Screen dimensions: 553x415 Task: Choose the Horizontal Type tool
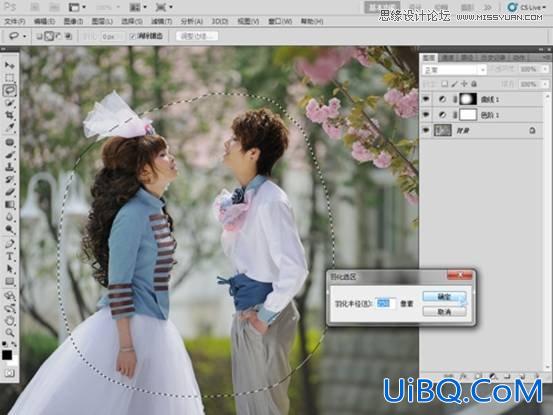tap(10, 256)
